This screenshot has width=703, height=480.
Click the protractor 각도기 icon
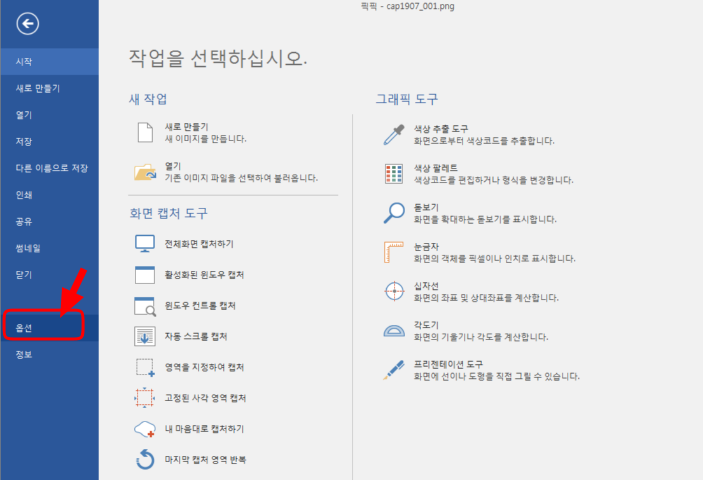[x=394, y=331]
